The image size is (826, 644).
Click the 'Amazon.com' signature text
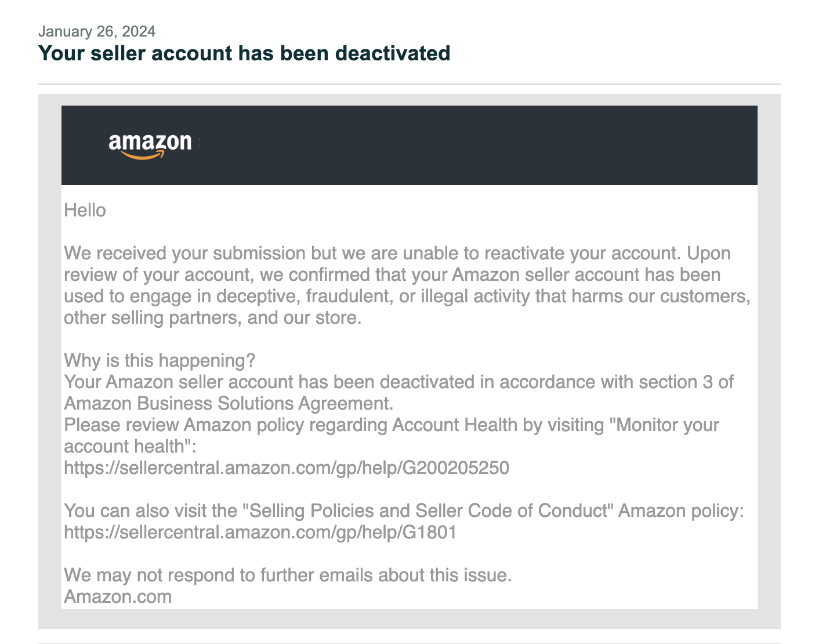pos(118,596)
